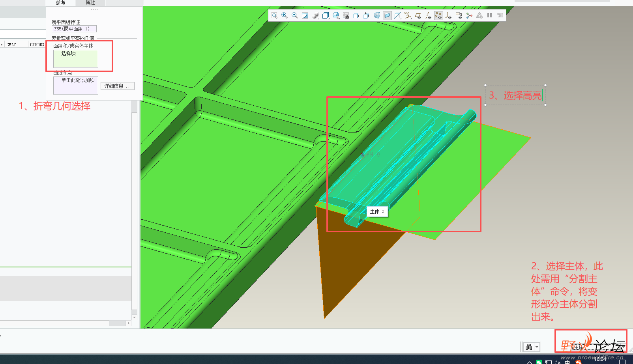Click the cube icon with down arrow

coord(367,15)
